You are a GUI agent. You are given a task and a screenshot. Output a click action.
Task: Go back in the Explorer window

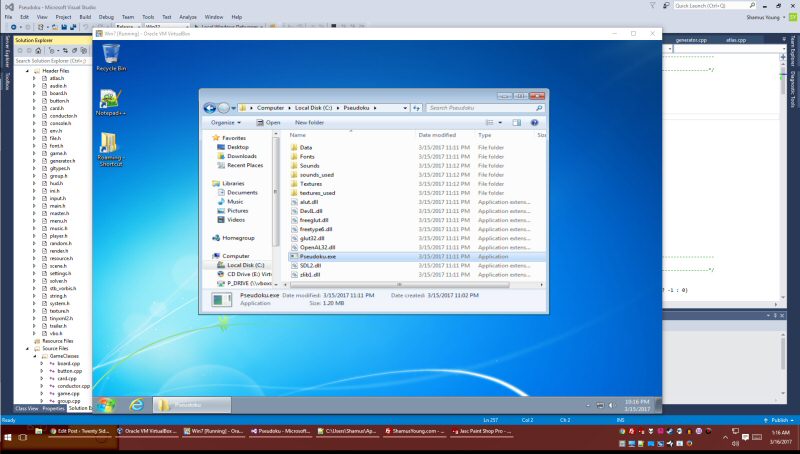[x=209, y=108]
